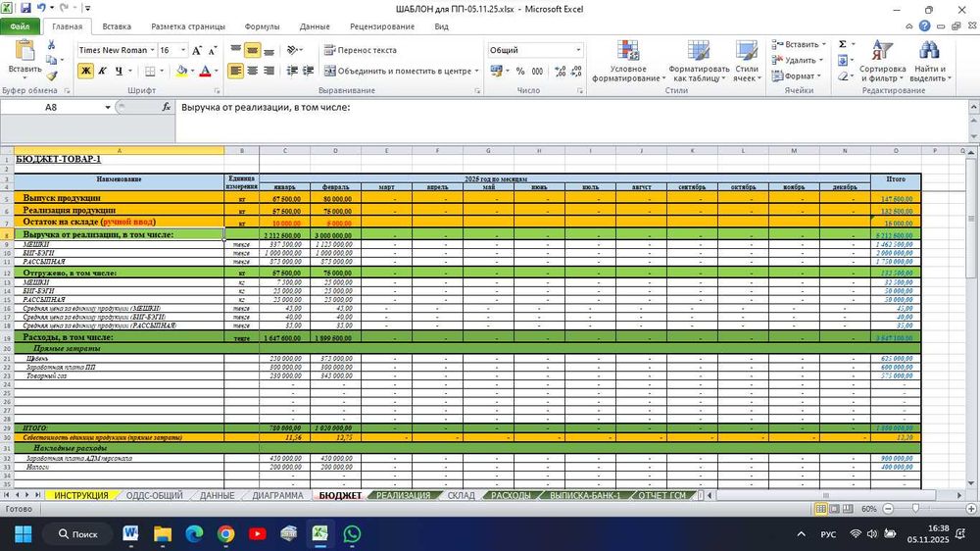This screenshot has width=980, height=551.
Task: Increase decimal places
Action: (x=560, y=72)
